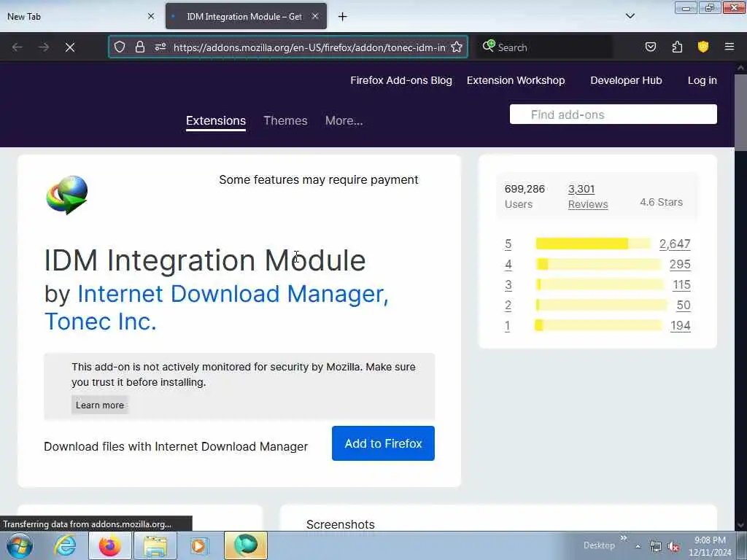Image resolution: width=747 pixels, height=560 pixels.
Task: Open Extension Workshop link
Action: pyautogui.click(x=516, y=80)
